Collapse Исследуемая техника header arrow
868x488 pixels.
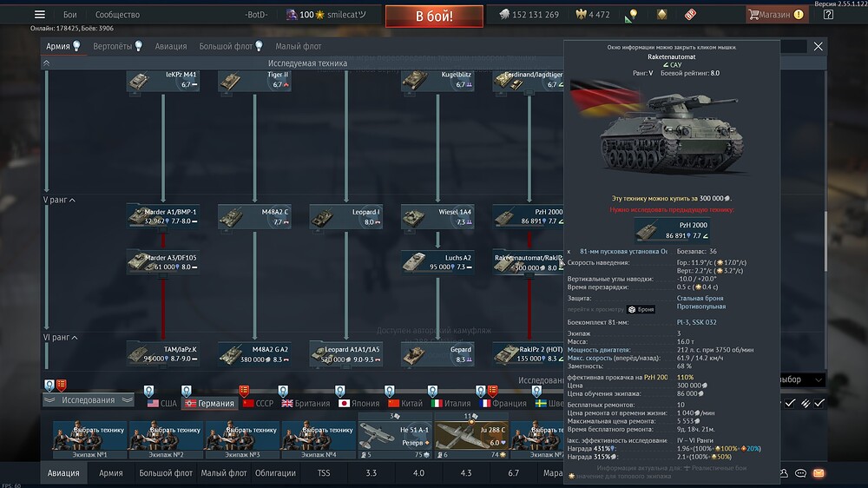[47, 63]
